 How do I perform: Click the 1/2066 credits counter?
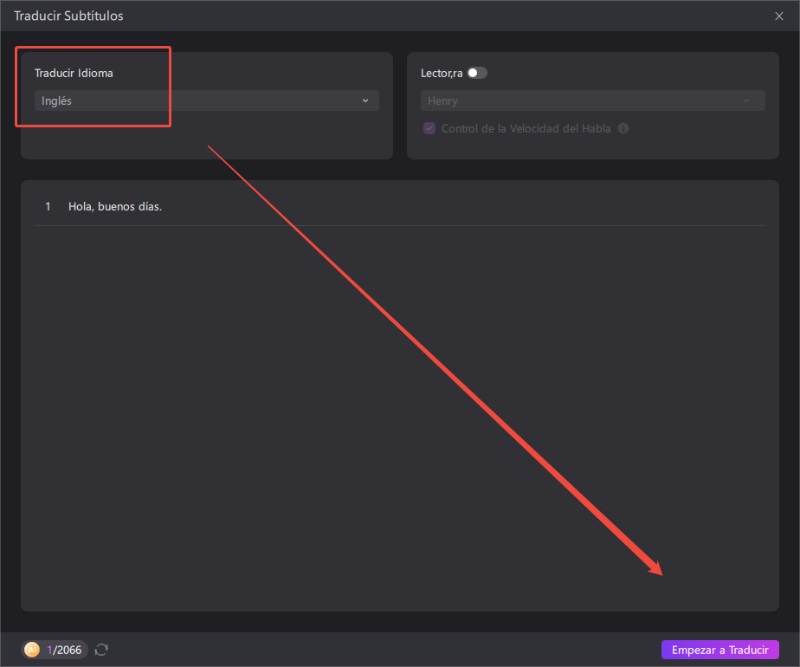67,650
